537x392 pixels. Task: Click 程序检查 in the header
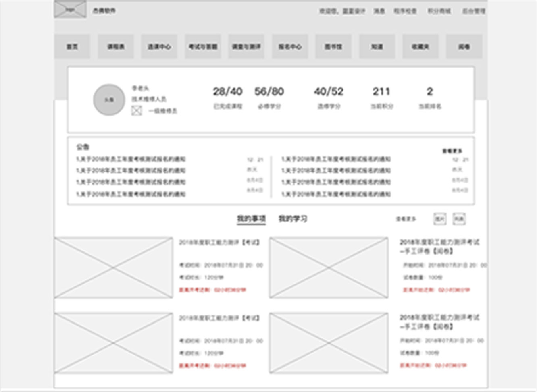404,11
